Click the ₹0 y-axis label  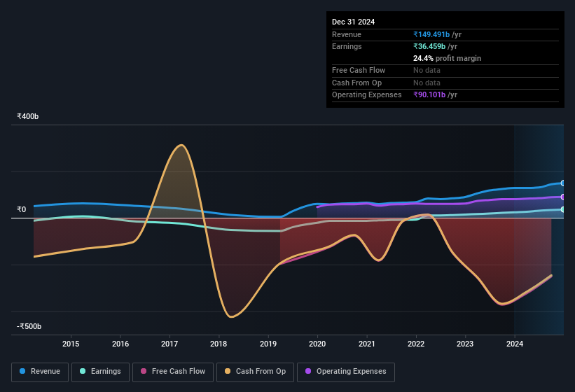(22, 209)
